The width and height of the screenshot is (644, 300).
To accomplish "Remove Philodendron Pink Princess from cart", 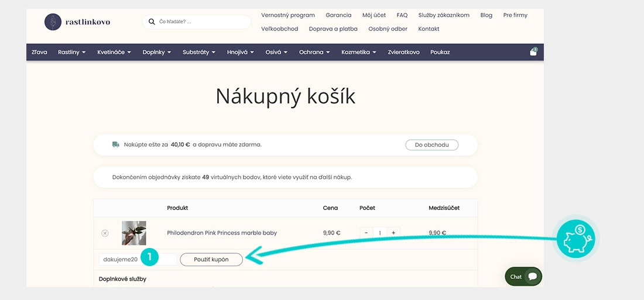I will 105,233.
